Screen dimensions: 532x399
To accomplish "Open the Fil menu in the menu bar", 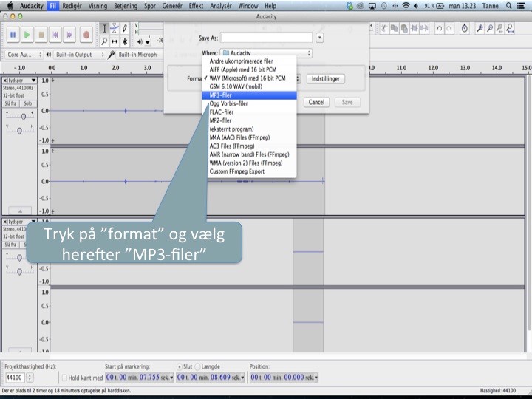I will (53, 6).
